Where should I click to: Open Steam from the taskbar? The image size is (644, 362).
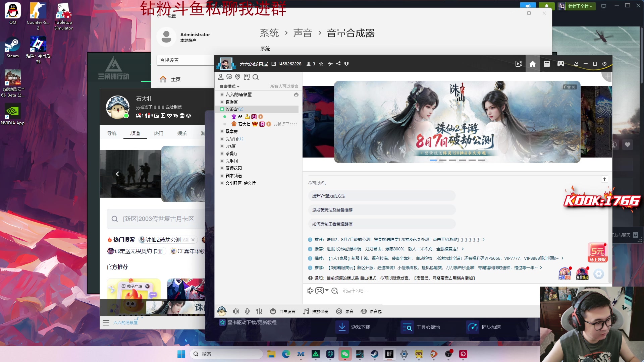click(374, 354)
